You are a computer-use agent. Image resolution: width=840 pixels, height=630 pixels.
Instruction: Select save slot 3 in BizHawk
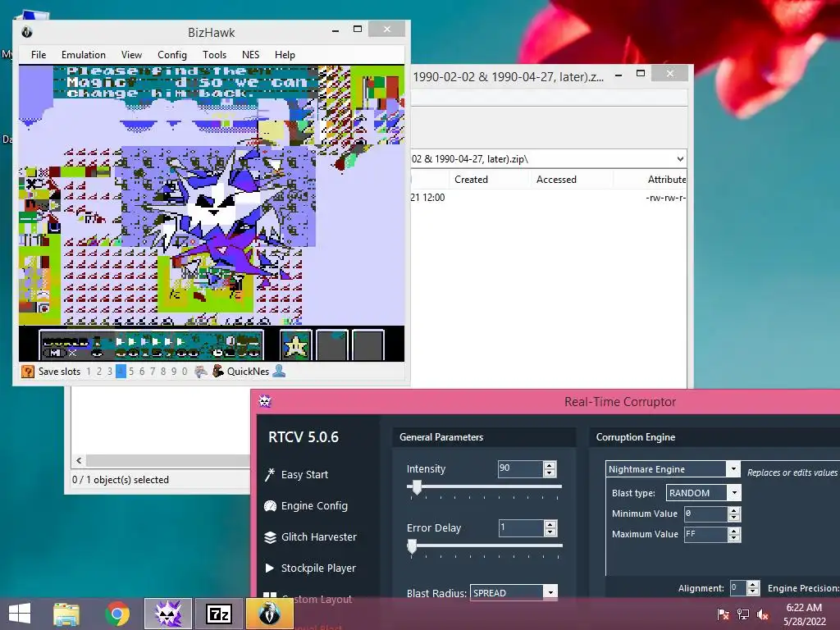pos(110,372)
